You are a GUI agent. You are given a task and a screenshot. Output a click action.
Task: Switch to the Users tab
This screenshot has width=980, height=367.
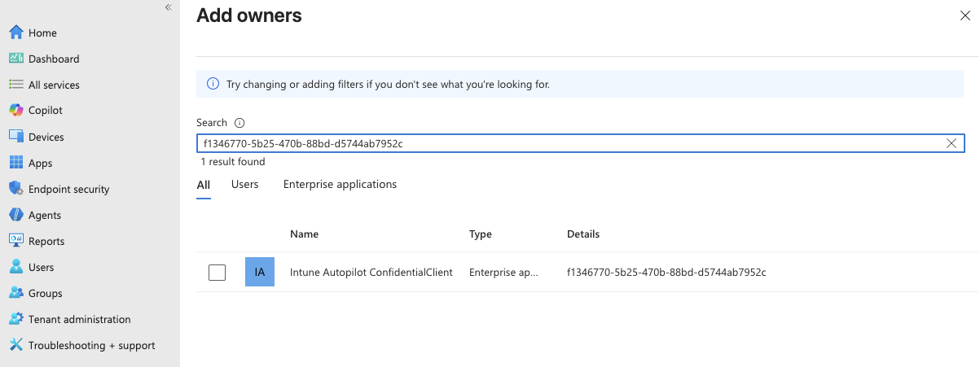[x=245, y=185]
